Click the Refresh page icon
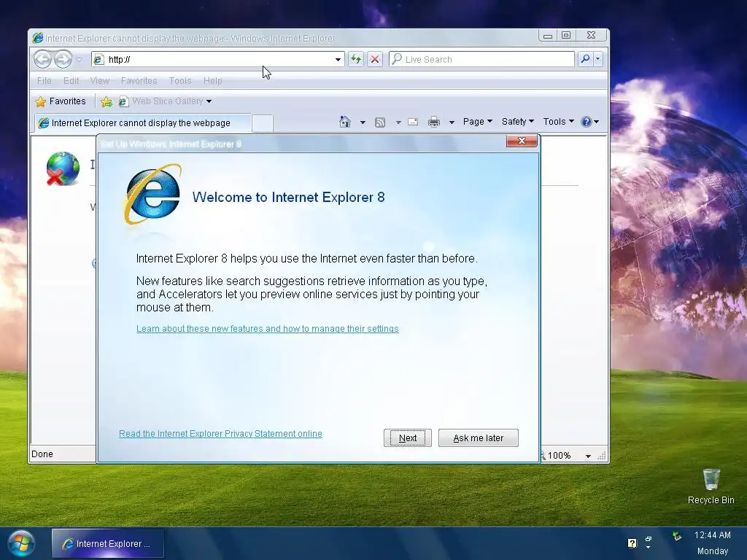Image resolution: width=747 pixels, height=560 pixels. coord(356,59)
